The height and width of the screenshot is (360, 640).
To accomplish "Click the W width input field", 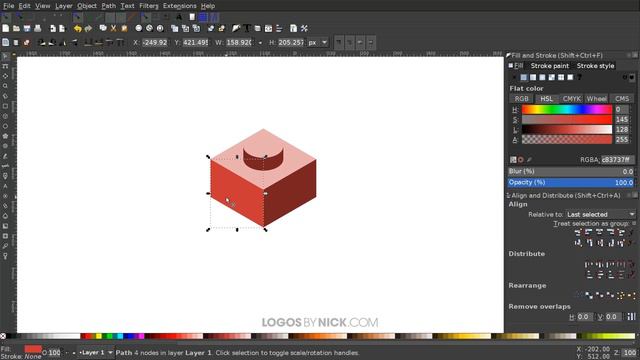I will 240,42.
